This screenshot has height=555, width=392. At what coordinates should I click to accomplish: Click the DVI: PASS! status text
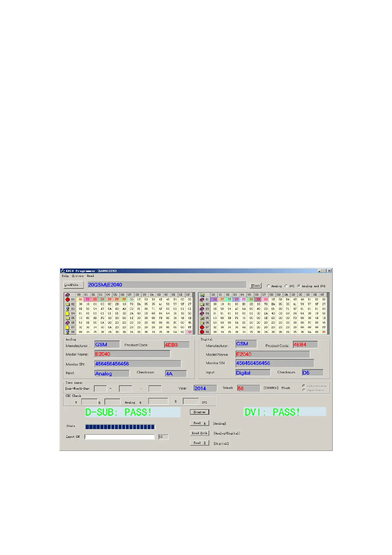point(272,412)
